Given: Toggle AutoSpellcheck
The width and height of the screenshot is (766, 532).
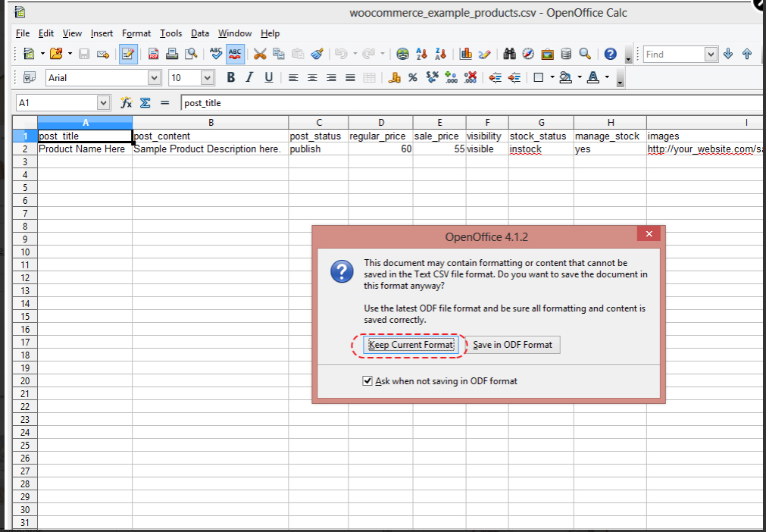Looking at the screenshot, I should pyautogui.click(x=236, y=55).
